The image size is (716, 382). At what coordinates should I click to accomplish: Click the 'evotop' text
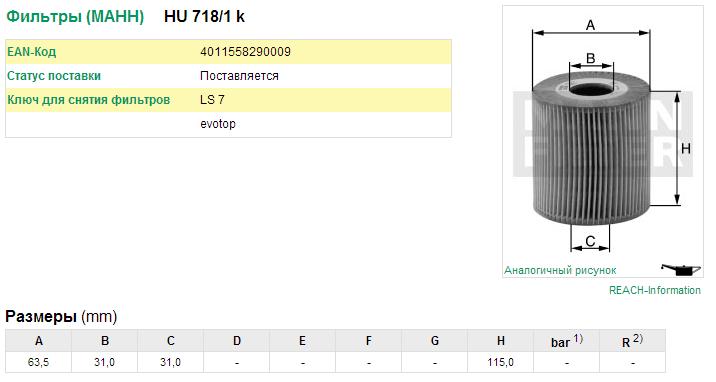218,124
